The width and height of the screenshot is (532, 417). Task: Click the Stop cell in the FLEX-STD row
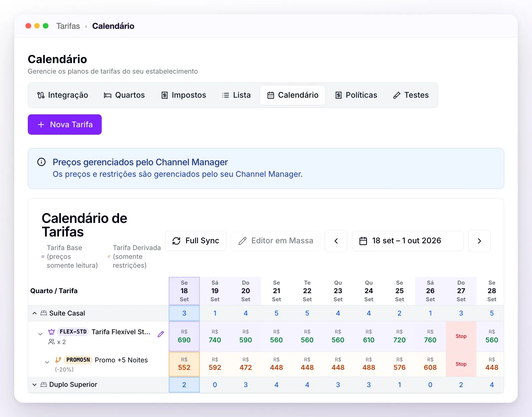coord(461,336)
